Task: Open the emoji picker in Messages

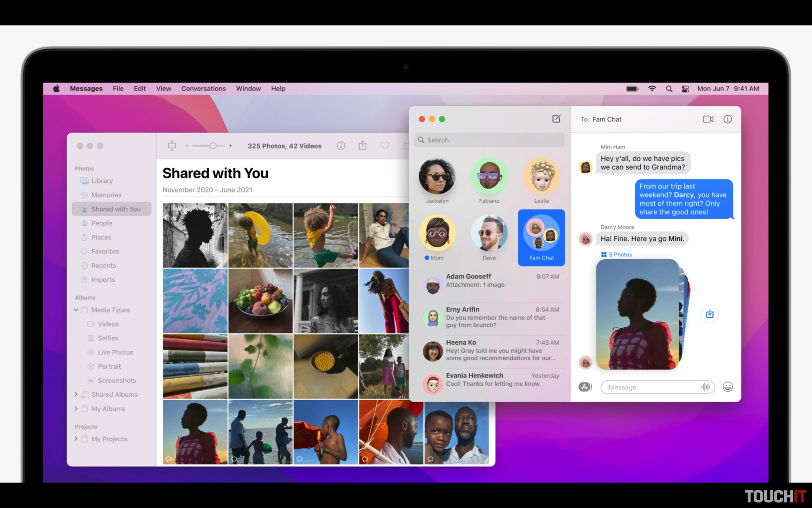Action: (728, 387)
